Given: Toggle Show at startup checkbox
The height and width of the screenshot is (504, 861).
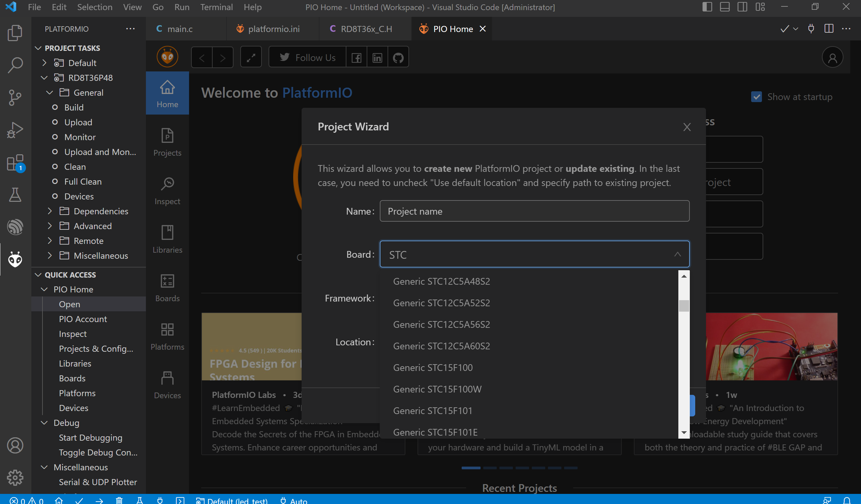Looking at the screenshot, I should pos(757,97).
